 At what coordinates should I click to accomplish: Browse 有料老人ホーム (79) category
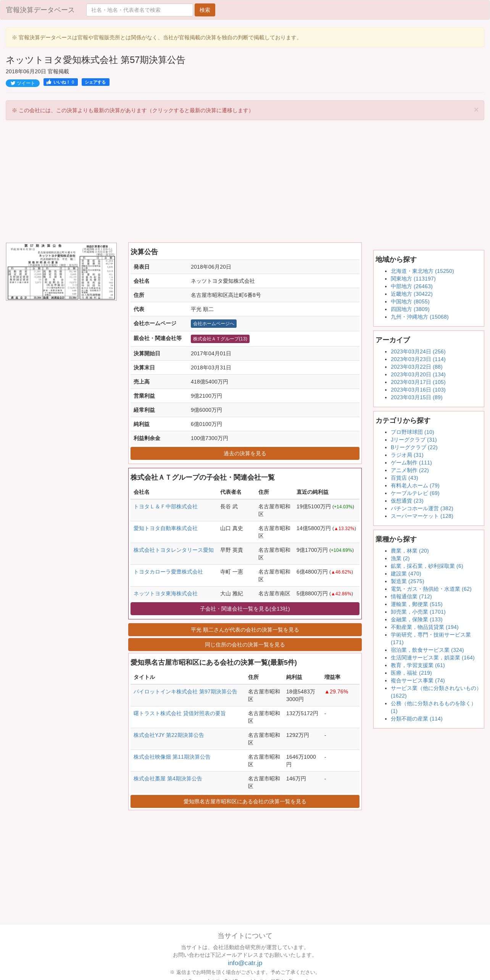click(415, 485)
